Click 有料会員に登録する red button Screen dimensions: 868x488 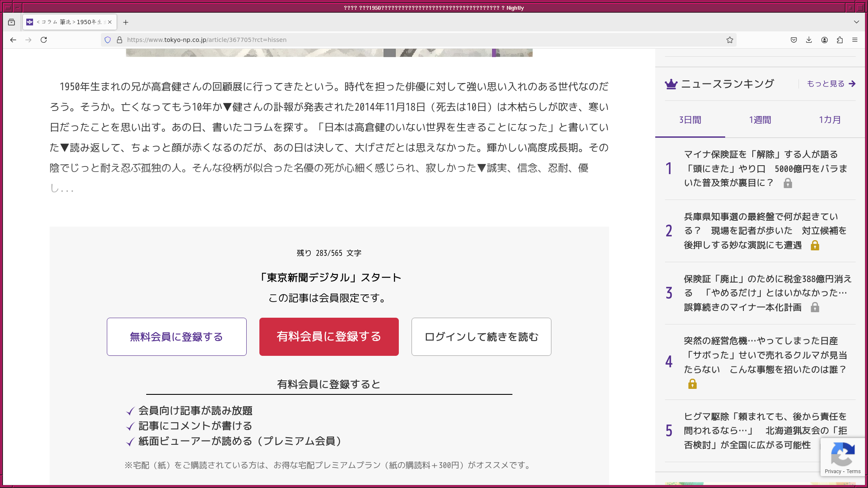point(329,337)
